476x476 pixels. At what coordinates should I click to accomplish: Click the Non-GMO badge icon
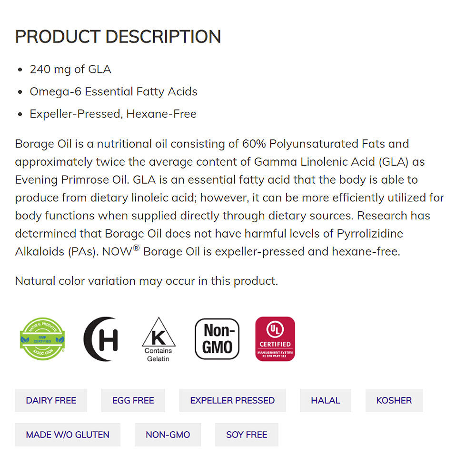click(217, 339)
